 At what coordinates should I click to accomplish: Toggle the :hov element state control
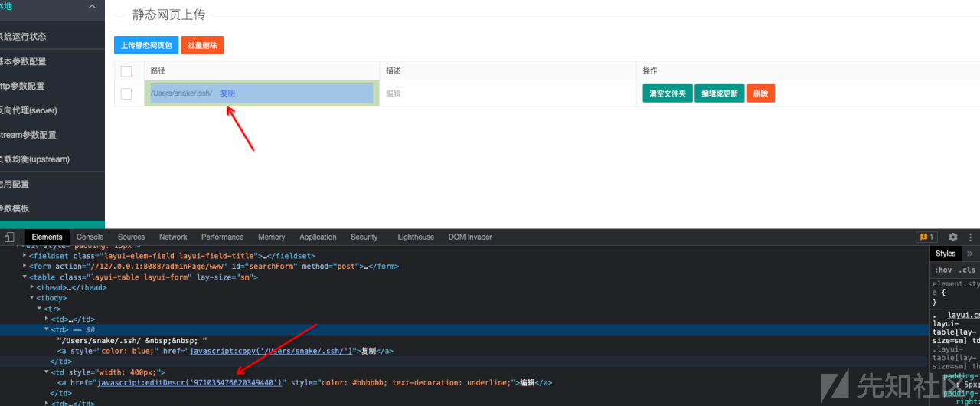[x=942, y=270]
